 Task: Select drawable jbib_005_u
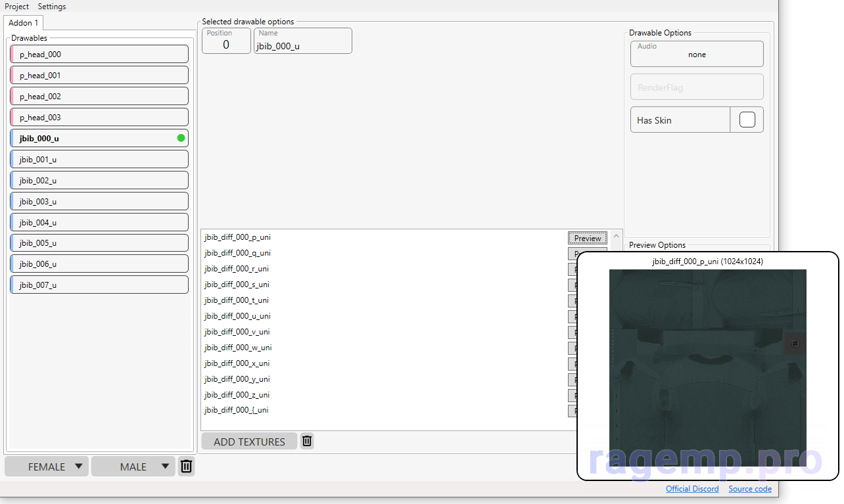tap(99, 243)
